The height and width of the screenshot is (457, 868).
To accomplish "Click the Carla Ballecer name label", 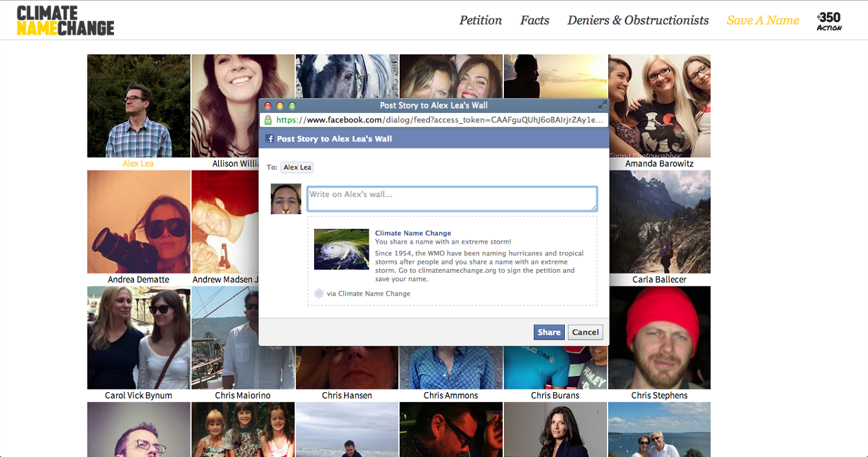I will click(x=659, y=280).
